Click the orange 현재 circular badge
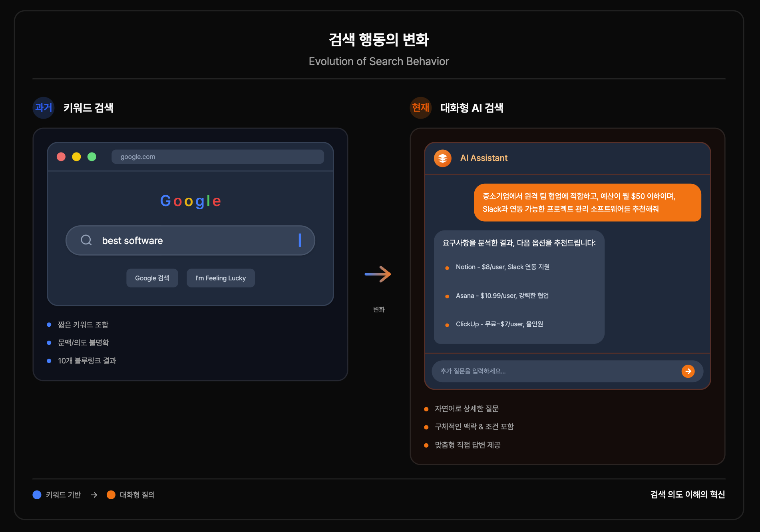760x532 pixels. coord(420,108)
